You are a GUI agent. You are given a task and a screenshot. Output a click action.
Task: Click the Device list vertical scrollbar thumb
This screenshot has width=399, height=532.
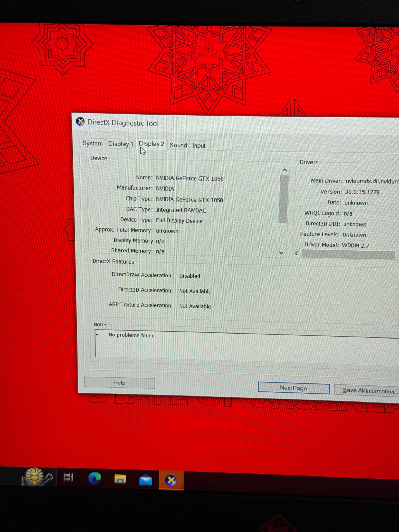point(283,199)
